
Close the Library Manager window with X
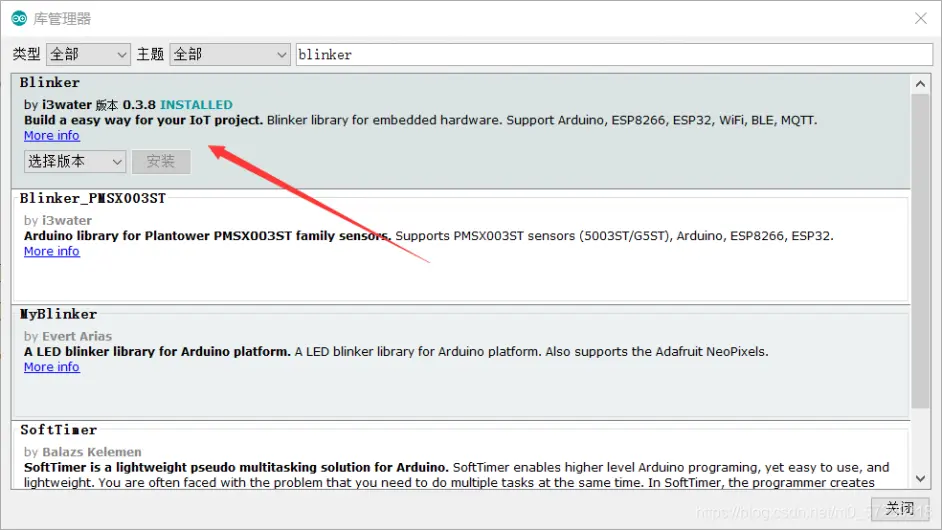coord(920,19)
